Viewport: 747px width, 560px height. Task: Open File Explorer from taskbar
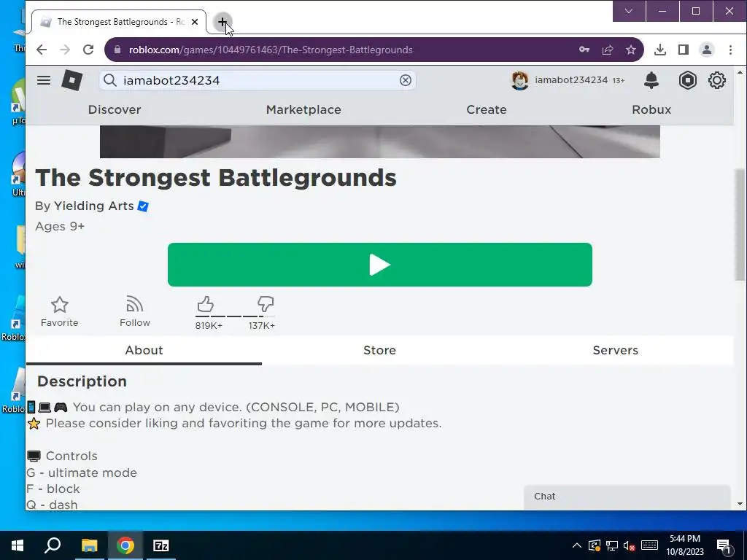[89, 545]
